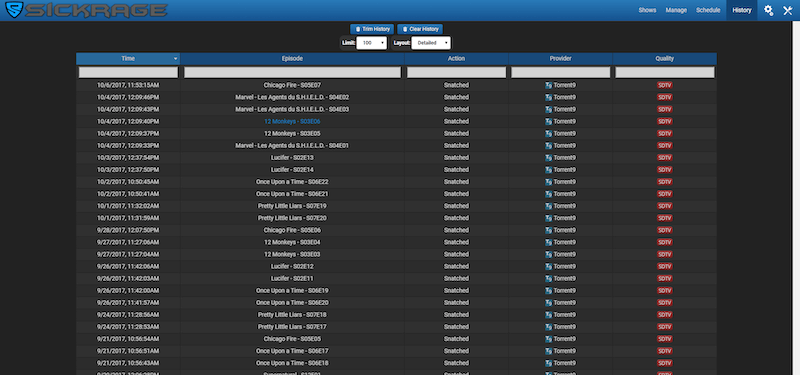Open Once Upon a Time - S06E18 link

(x=292, y=363)
